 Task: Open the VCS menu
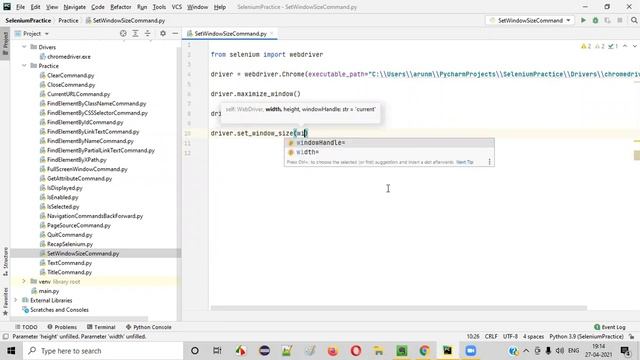176,7
